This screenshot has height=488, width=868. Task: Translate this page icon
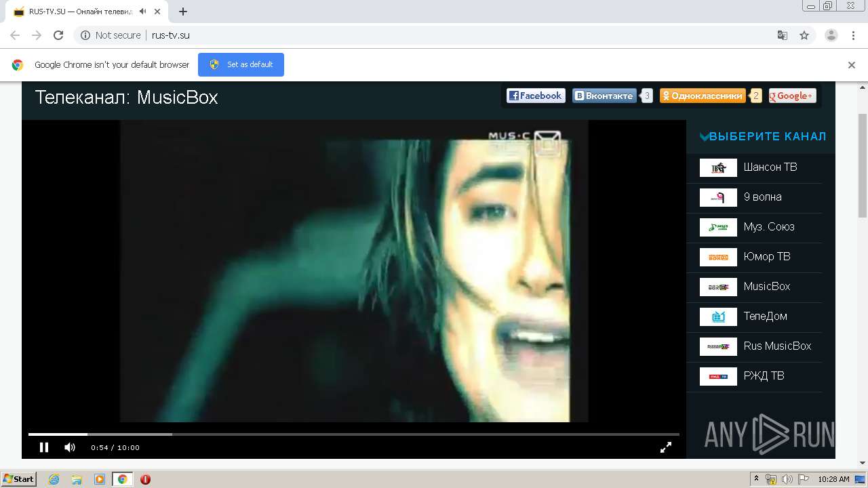(x=782, y=35)
